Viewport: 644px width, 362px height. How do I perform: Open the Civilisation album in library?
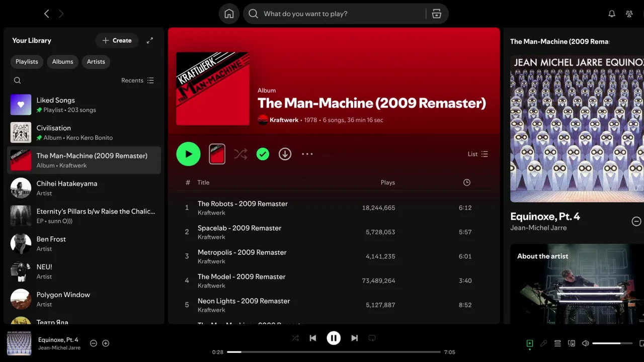click(84, 133)
